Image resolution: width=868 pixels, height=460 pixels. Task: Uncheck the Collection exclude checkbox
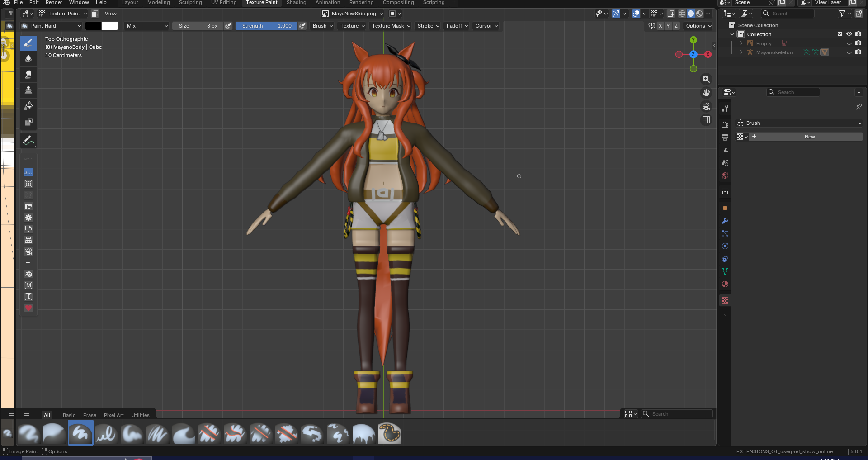point(840,34)
